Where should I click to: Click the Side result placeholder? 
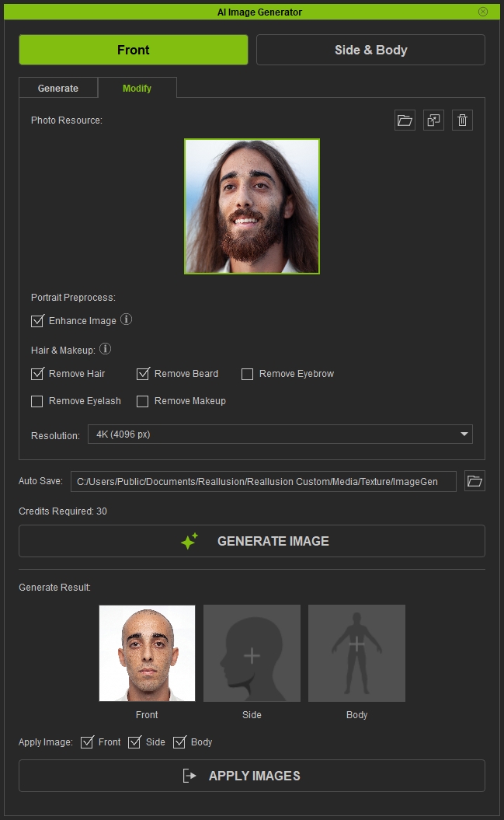252,653
